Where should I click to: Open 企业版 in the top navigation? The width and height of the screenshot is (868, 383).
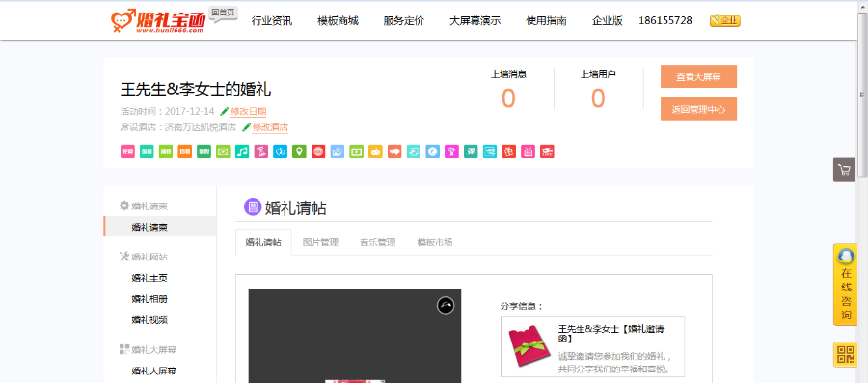pos(608,21)
